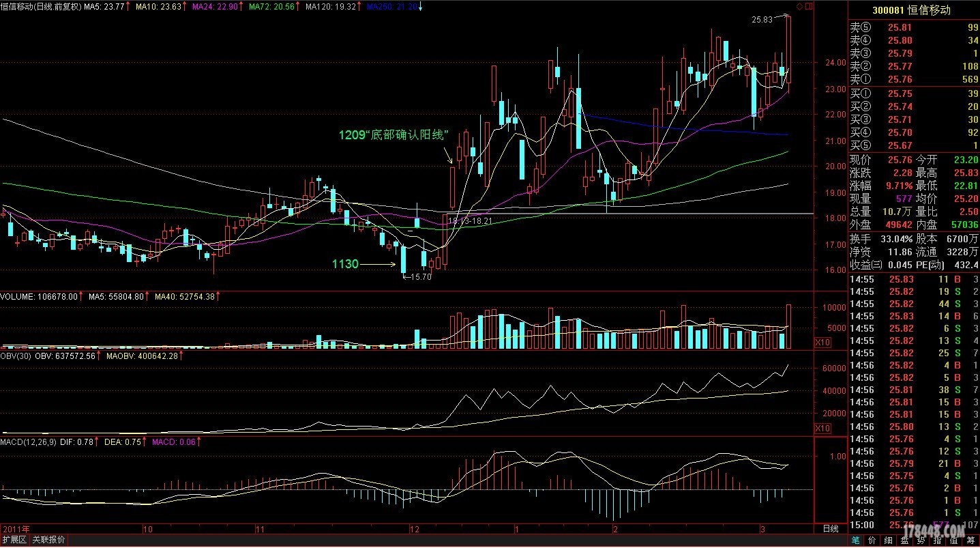Click the 18.13-18.21 level label

tap(470, 222)
